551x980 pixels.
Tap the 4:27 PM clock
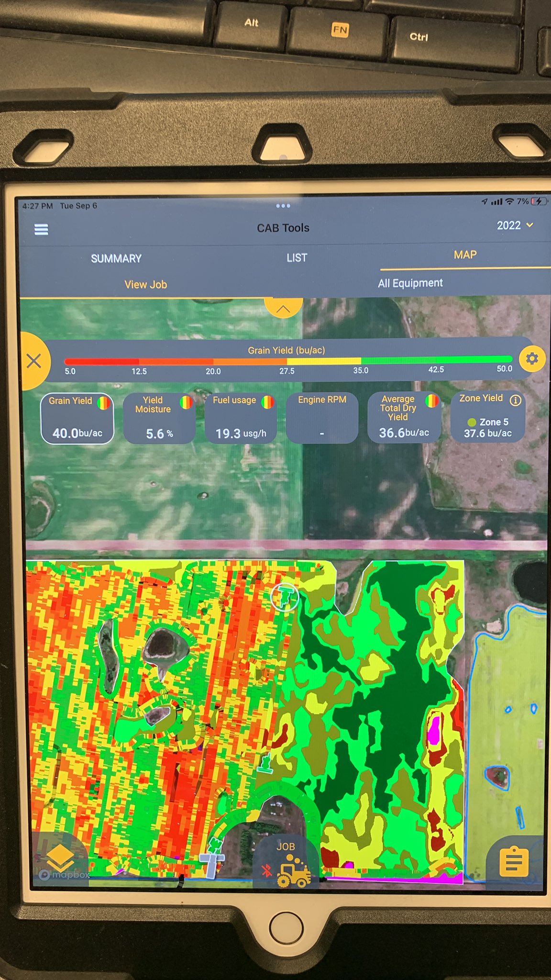(37, 206)
